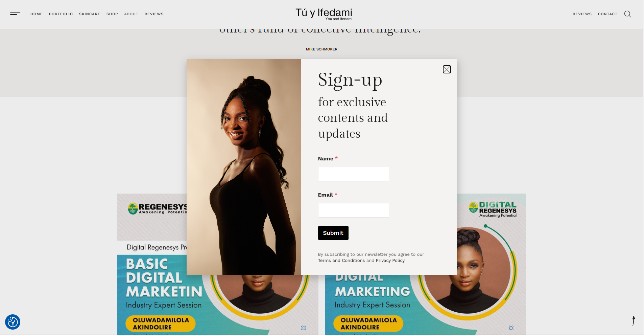The image size is (644, 335).
Task: Open the Privacy Policy link
Action: click(x=390, y=261)
